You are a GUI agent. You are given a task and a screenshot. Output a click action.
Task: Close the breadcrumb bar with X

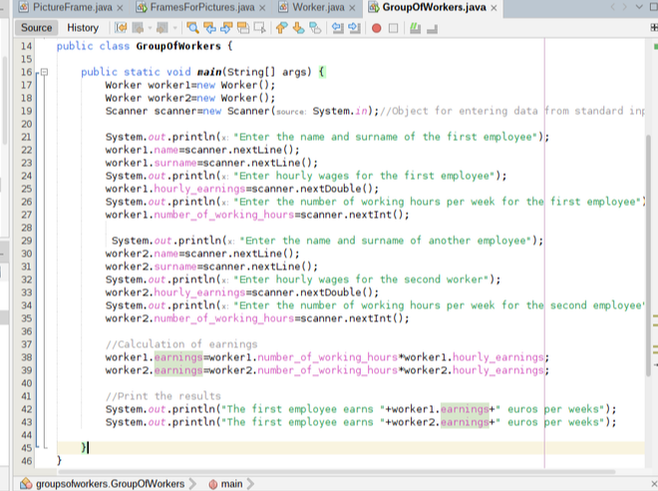654,483
